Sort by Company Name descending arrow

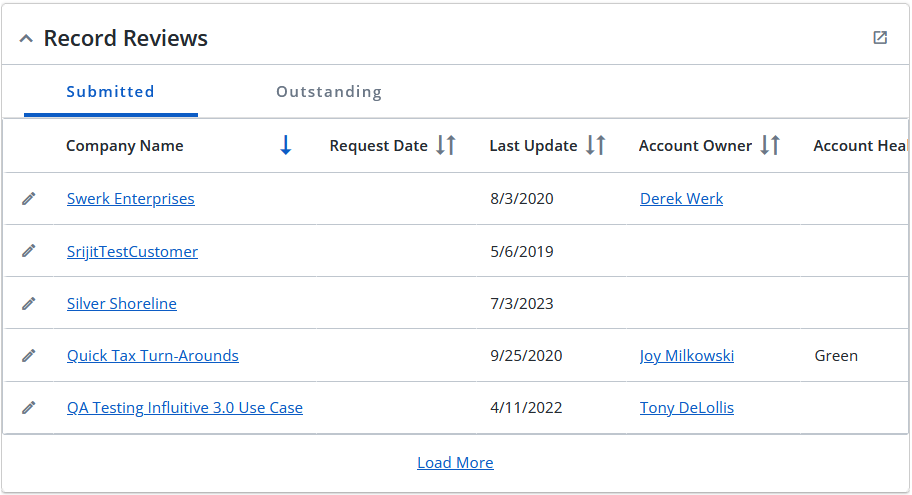(x=285, y=145)
